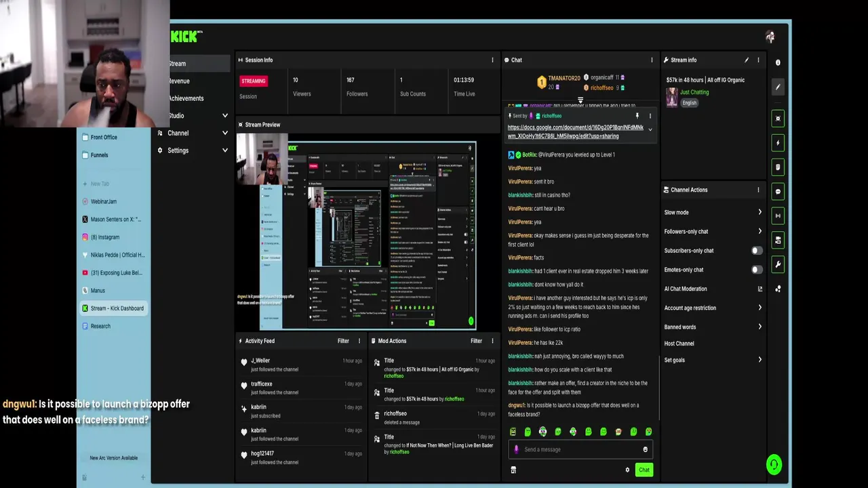868x488 pixels.
Task: Click the lightning bolt icon in right toolbar
Action: tap(778, 142)
